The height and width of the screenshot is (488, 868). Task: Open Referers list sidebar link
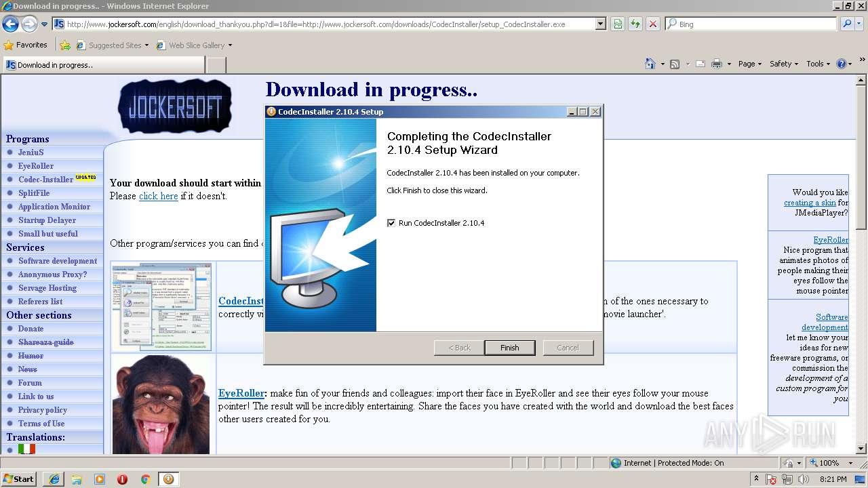40,302
